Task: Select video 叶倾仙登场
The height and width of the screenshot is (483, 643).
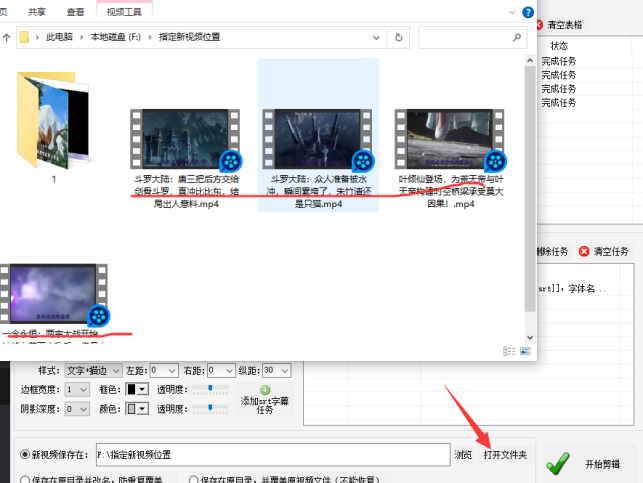Action: click(450, 159)
